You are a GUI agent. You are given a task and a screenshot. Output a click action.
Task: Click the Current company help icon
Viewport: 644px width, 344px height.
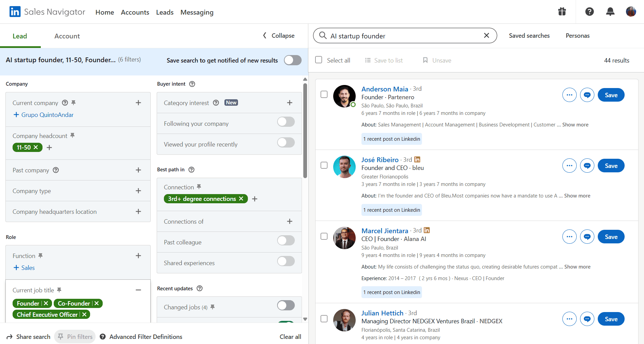(65, 103)
